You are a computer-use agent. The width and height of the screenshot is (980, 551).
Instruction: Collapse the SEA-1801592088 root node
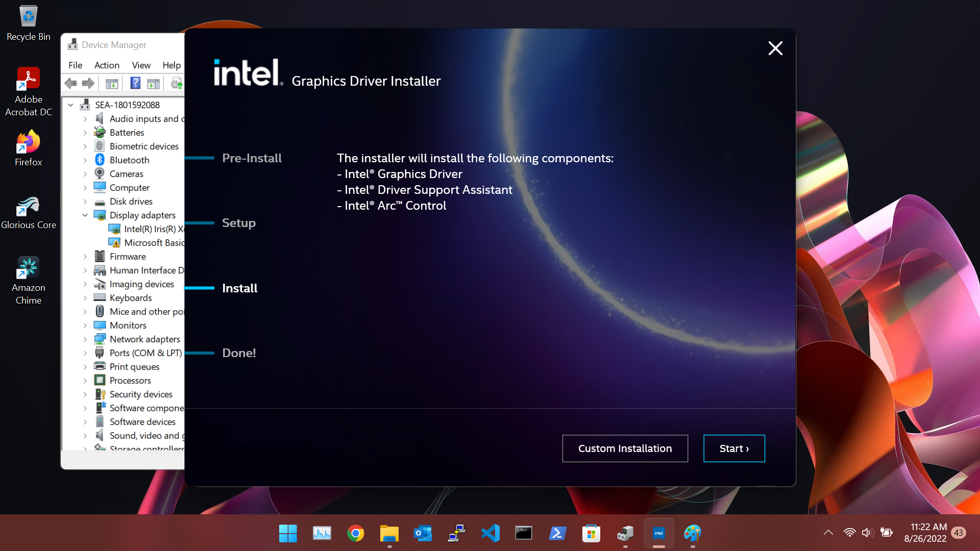pyautogui.click(x=70, y=105)
